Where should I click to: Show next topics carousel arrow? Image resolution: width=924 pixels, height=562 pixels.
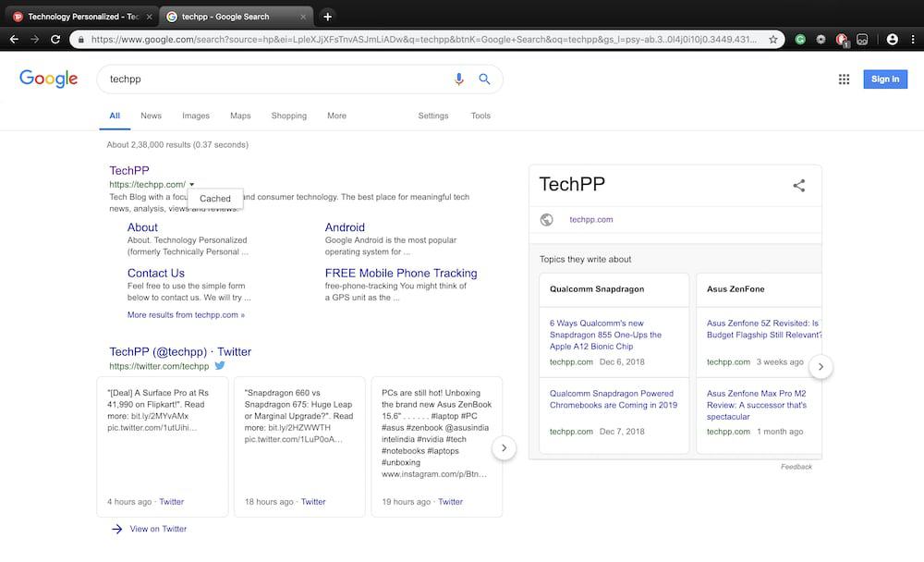click(821, 367)
